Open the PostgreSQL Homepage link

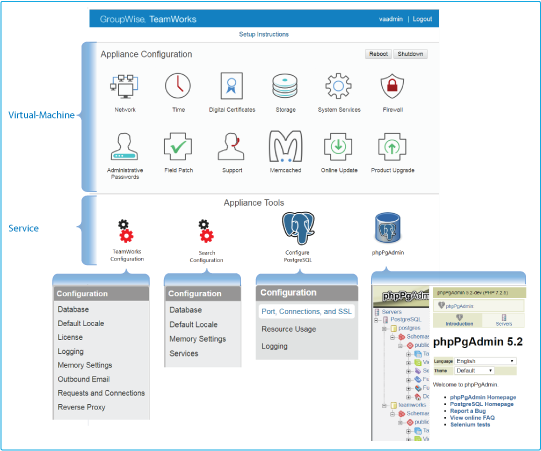(x=481, y=404)
